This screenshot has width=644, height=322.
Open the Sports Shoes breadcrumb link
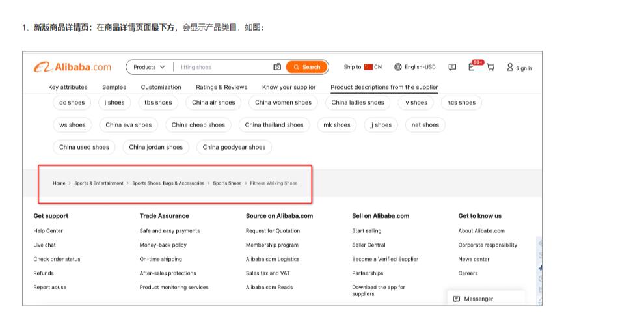pos(227,183)
